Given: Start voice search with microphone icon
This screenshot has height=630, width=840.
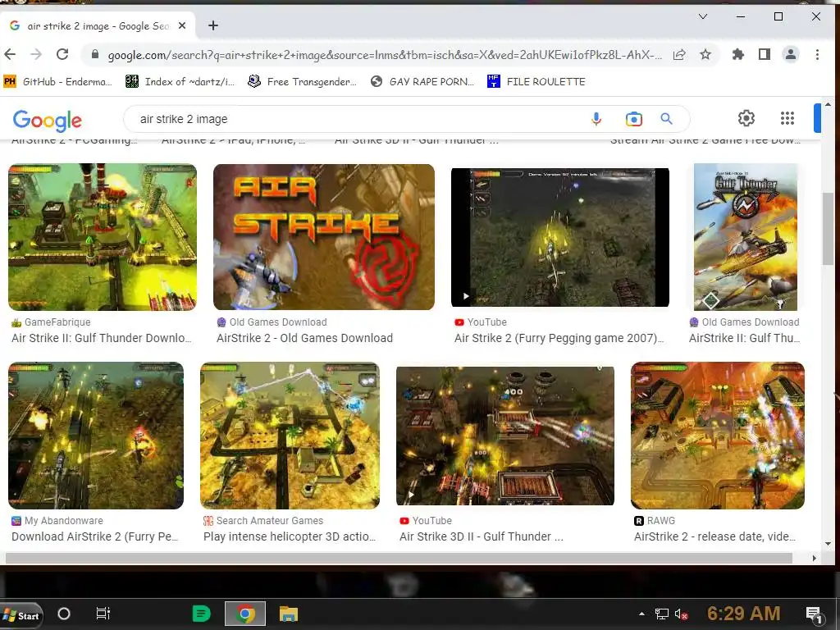Looking at the screenshot, I should click(596, 119).
